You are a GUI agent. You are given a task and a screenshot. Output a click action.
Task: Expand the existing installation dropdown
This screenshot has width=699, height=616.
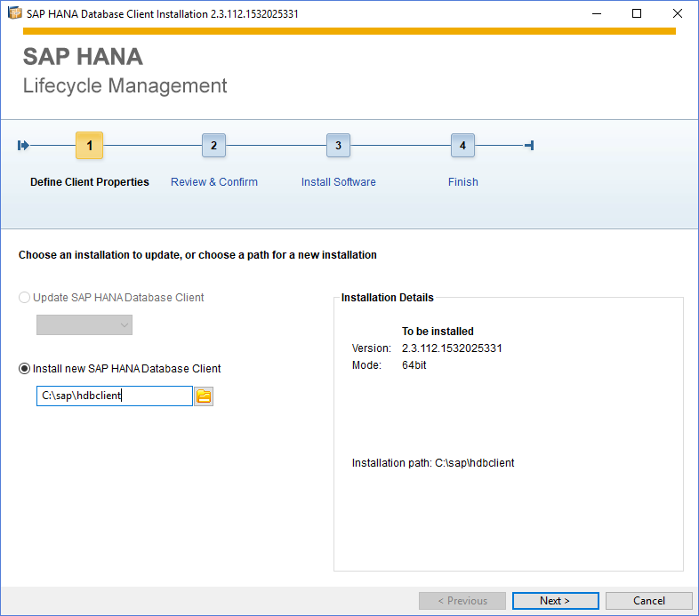pyautogui.click(x=84, y=325)
